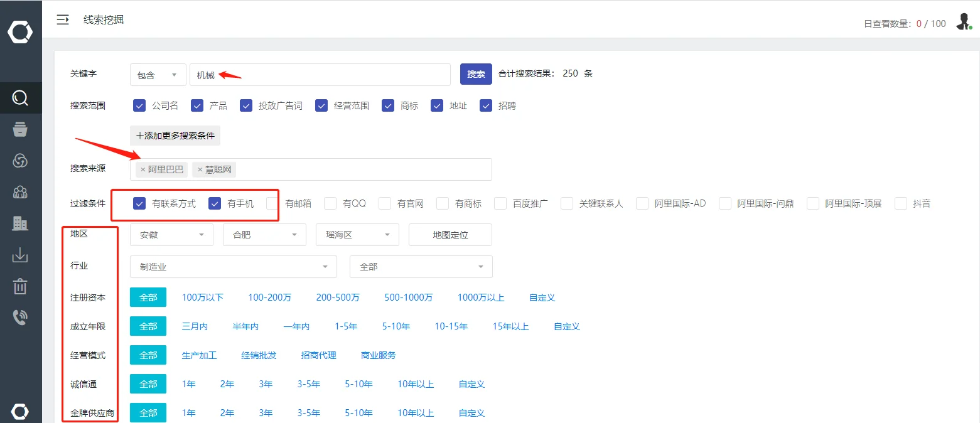The image size is (980, 423).
Task: Enable the 阿里国际-AD filter checkbox
Action: [x=642, y=203]
